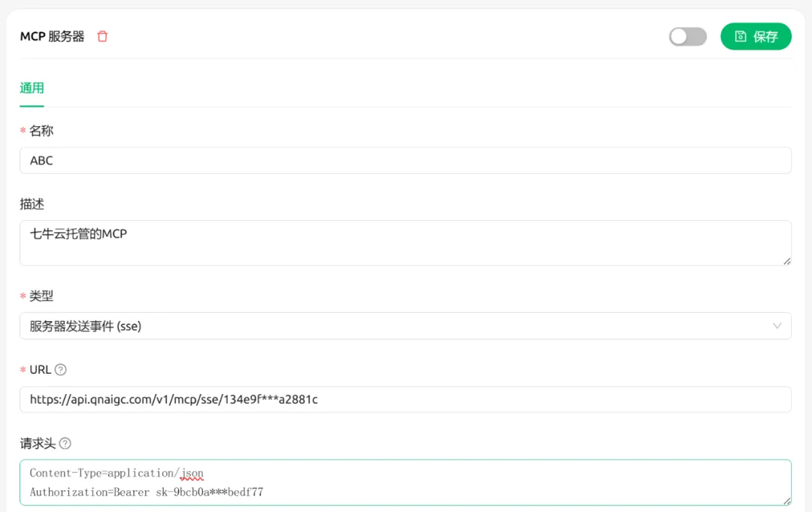
Task: Click the Content-Type line in request headers
Action: coord(117,473)
